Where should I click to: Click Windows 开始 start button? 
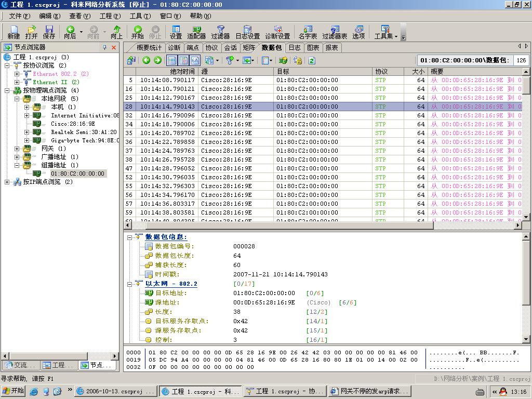(14, 391)
